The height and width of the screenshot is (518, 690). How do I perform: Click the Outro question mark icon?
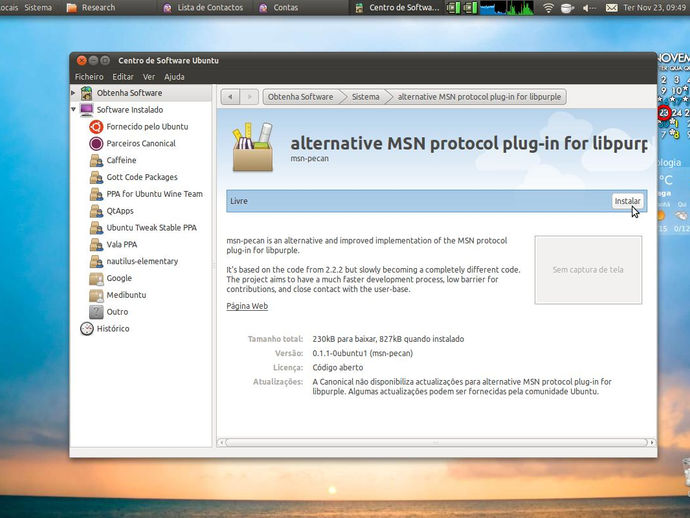click(96, 312)
